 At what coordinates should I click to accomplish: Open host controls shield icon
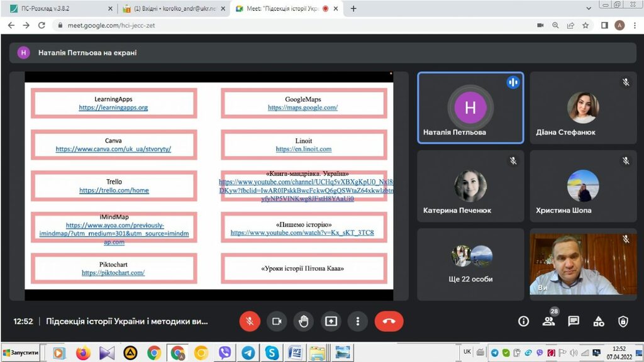coord(623,321)
